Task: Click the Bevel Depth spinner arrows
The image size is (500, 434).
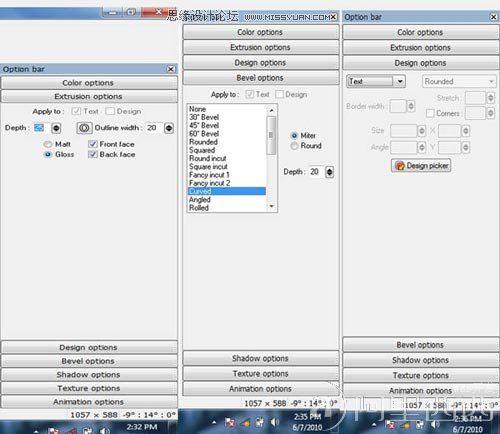Action: click(329, 172)
